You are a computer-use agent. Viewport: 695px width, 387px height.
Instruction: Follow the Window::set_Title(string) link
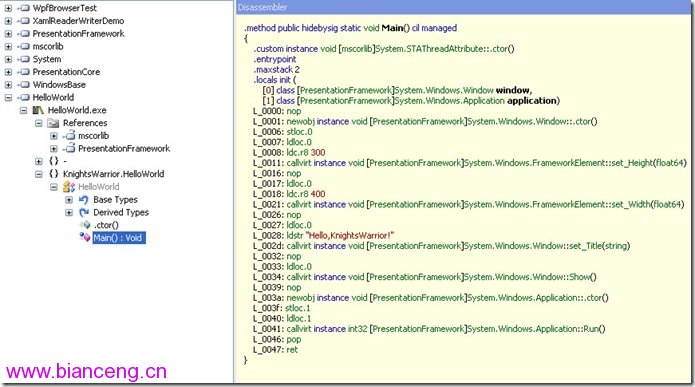click(x=549, y=246)
